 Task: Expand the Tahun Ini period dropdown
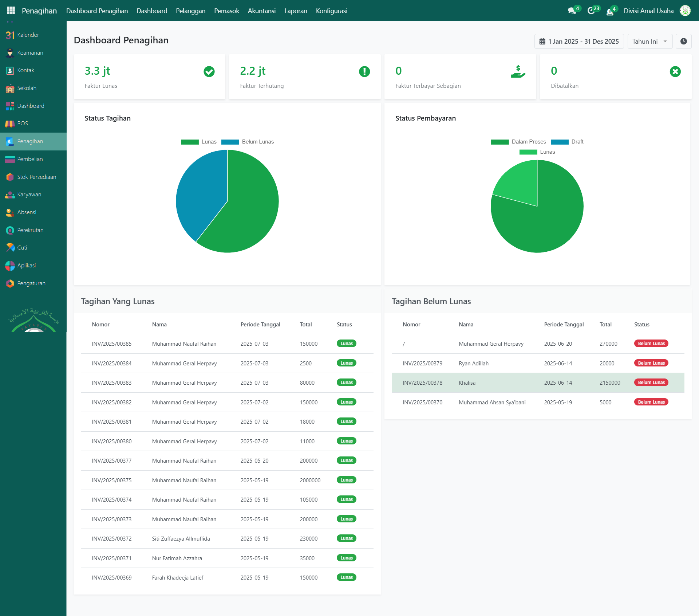(649, 42)
